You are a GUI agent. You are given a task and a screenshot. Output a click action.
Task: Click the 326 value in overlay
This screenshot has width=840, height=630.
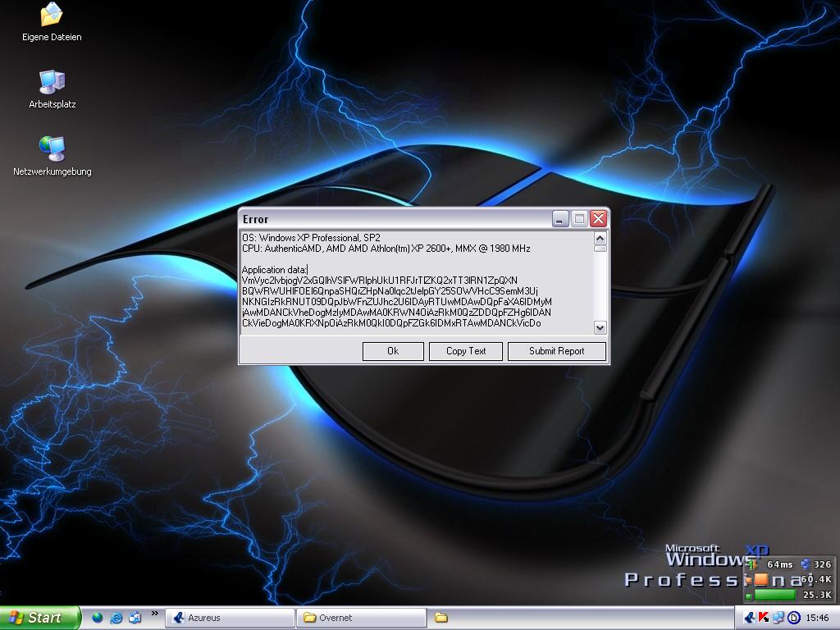[x=822, y=564]
